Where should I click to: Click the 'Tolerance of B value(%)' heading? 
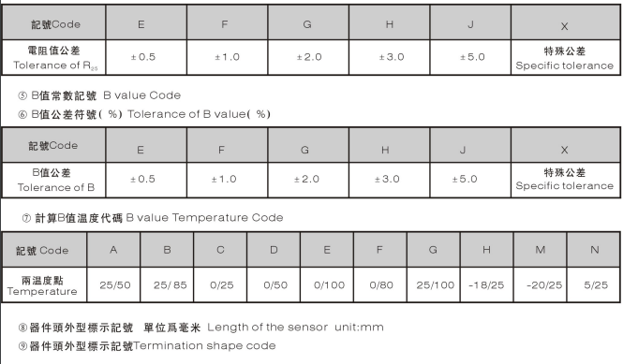click(x=199, y=114)
